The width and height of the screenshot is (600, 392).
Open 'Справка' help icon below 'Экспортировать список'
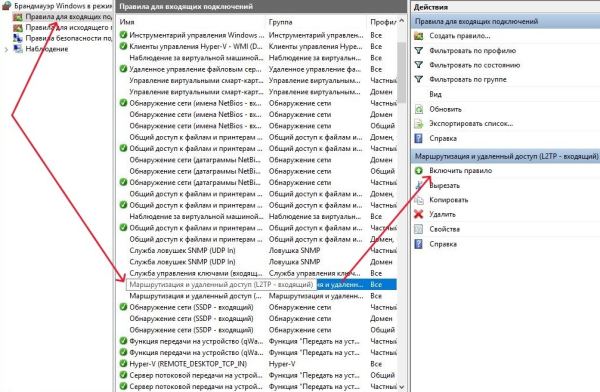point(419,138)
